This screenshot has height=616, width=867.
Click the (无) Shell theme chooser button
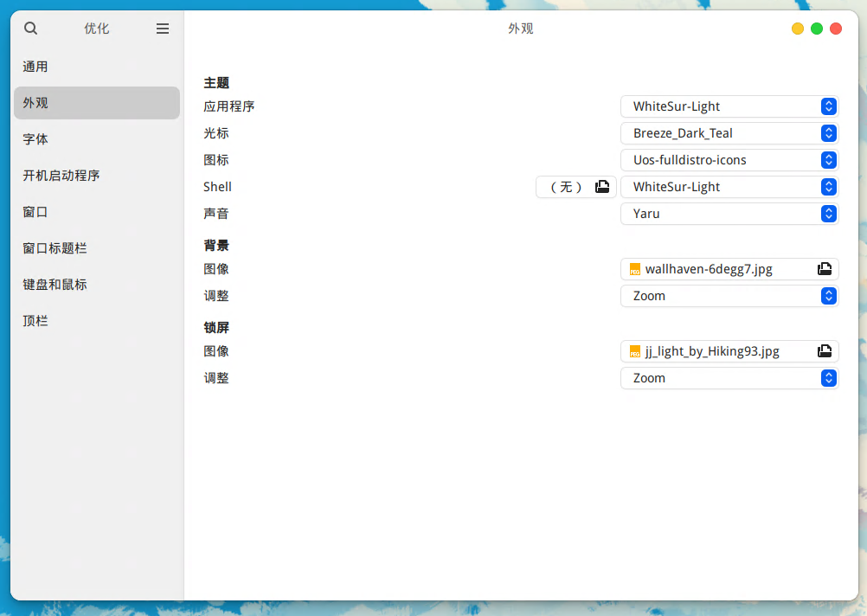(x=575, y=187)
